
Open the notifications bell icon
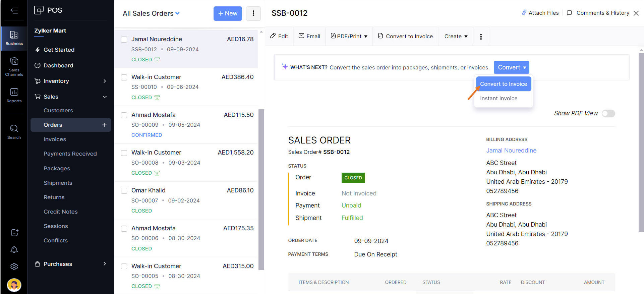tap(14, 250)
